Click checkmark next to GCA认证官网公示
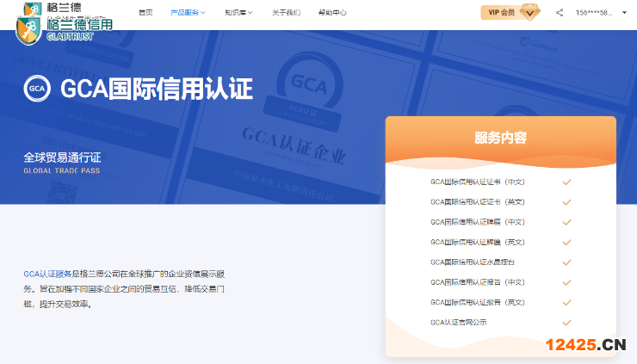 coord(566,322)
